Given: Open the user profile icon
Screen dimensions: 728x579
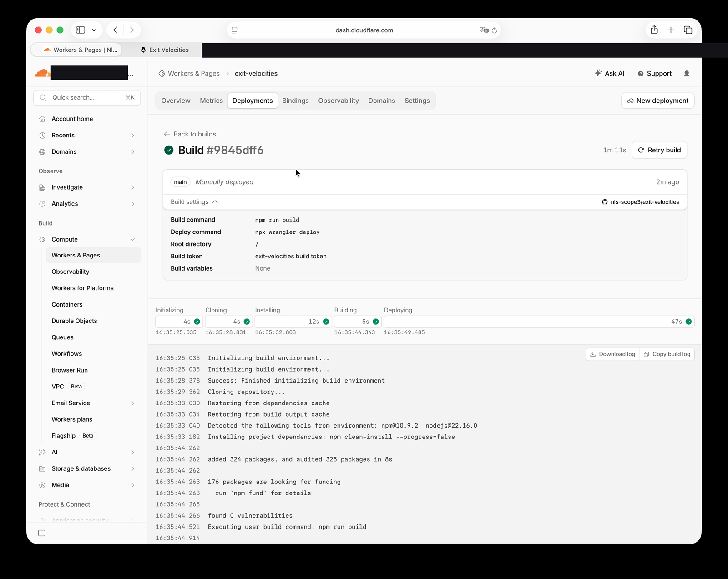Looking at the screenshot, I should pos(687,73).
